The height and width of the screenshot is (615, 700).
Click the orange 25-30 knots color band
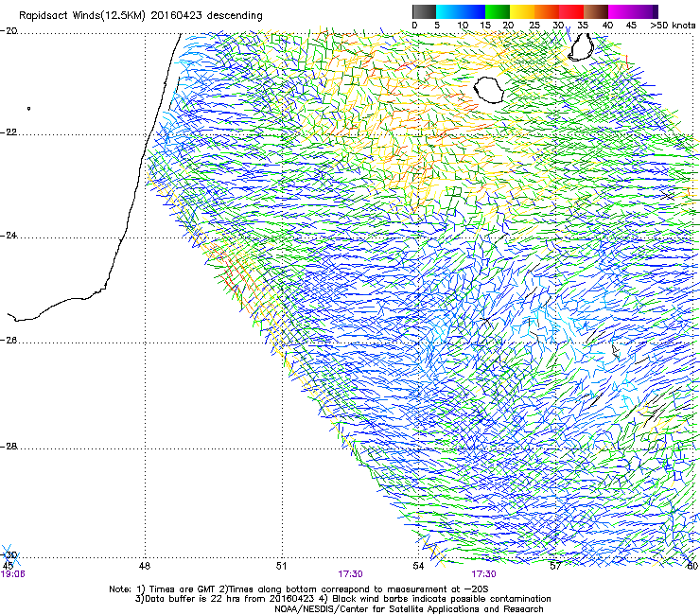tap(547, 11)
